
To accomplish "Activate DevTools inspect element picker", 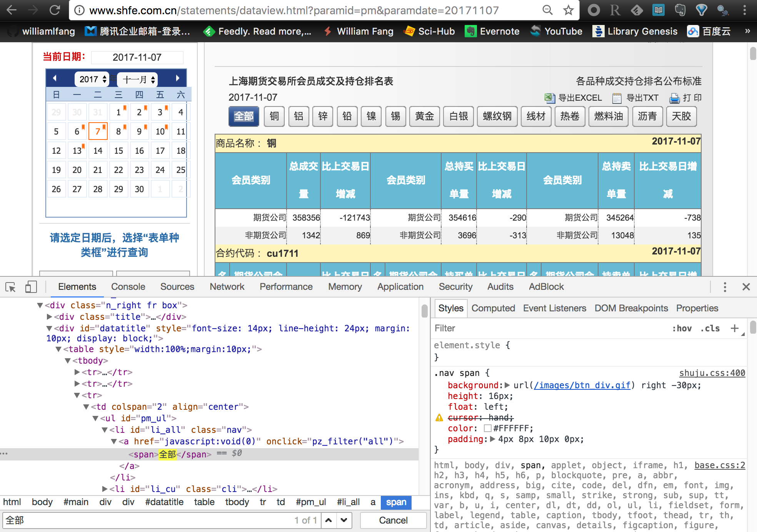I will pyautogui.click(x=11, y=287).
